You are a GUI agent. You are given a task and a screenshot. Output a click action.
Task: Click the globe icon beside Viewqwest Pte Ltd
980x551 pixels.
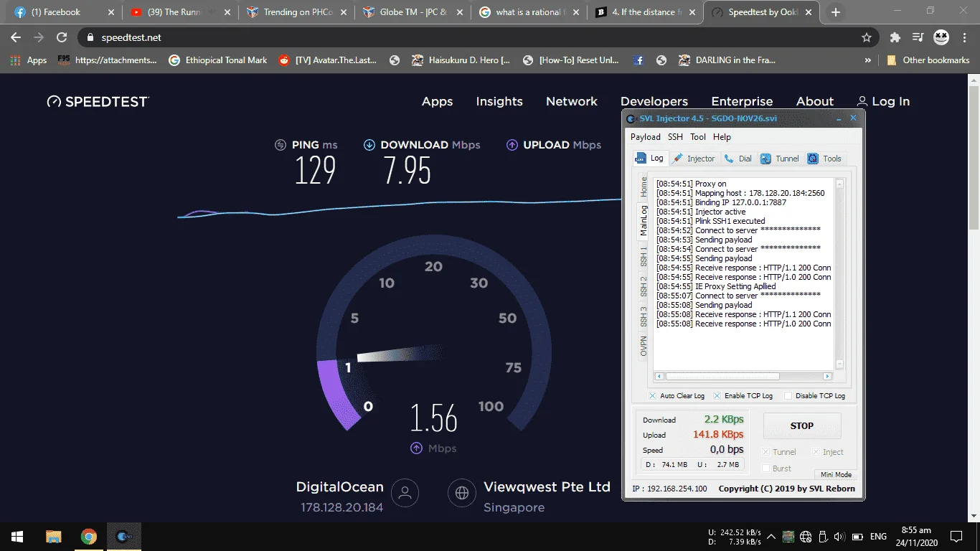(462, 493)
